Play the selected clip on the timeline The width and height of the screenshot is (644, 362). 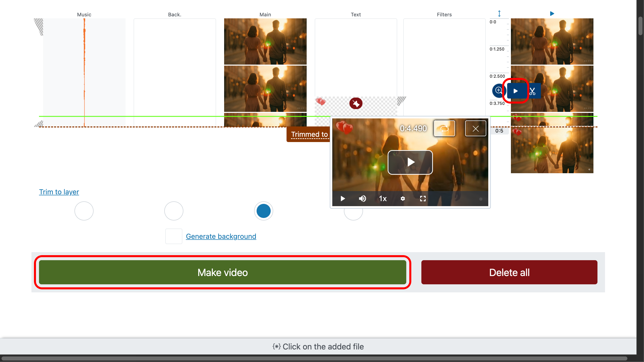[x=515, y=91]
